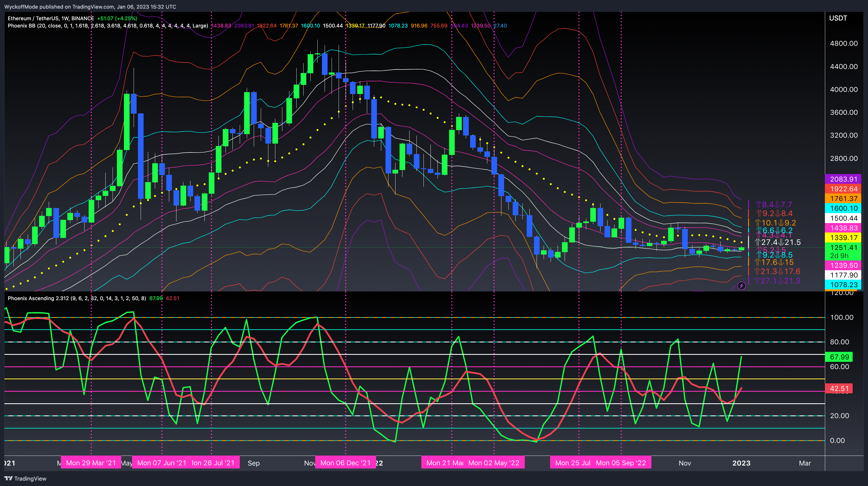The width and height of the screenshot is (868, 486).
Task: Click the 2800.00 price scale label
Action: coord(844,158)
